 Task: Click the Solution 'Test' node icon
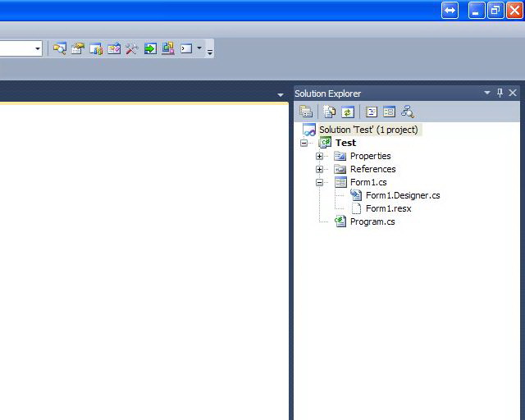coord(309,130)
